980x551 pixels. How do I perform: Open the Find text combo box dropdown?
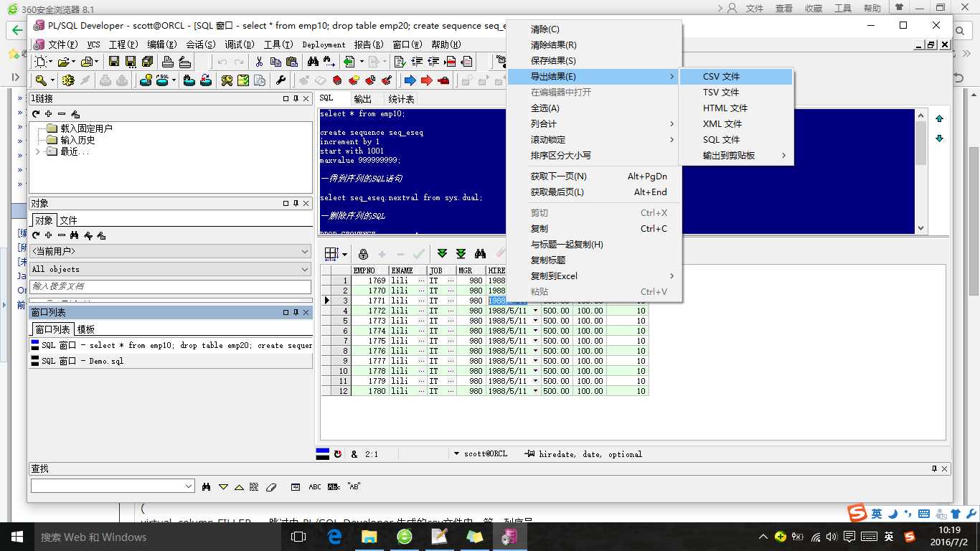(x=189, y=486)
